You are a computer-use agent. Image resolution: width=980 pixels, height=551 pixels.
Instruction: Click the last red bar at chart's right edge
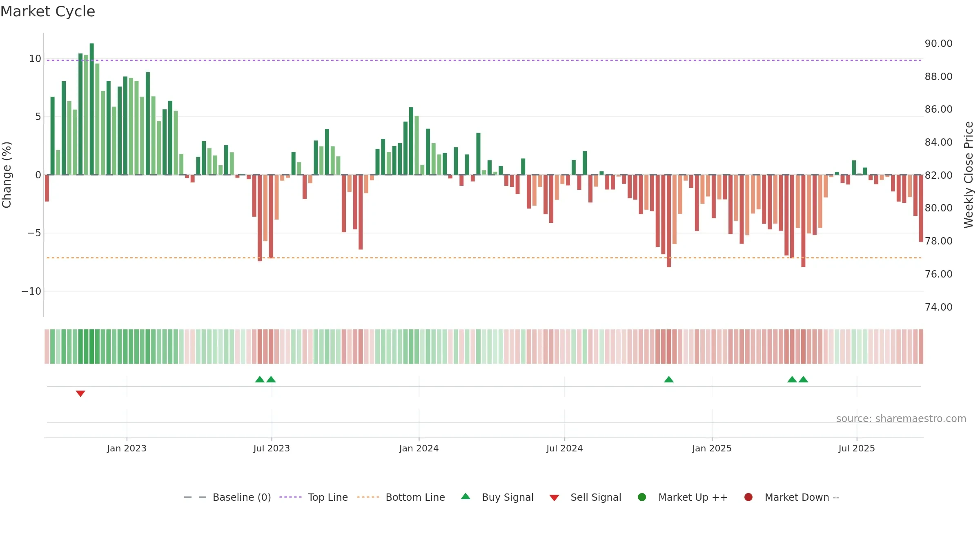tap(921, 208)
